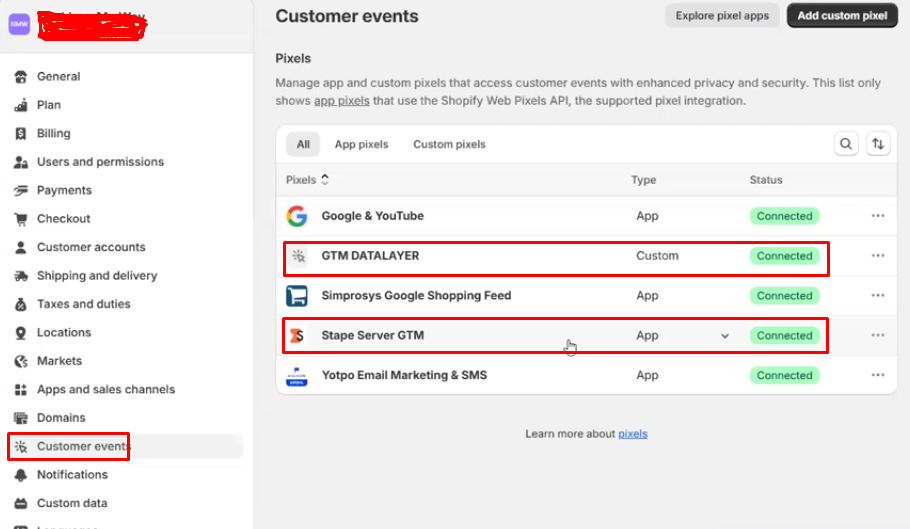This screenshot has height=529, width=910.
Task: Click the sort pixels arrows icon
Action: [877, 144]
